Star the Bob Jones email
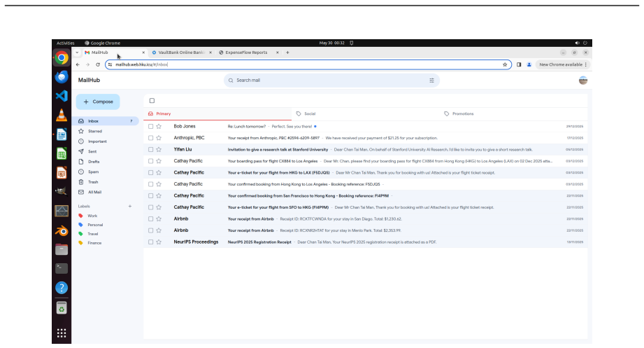Screen dimensions: 644x348 pyautogui.click(x=159, y=126)
